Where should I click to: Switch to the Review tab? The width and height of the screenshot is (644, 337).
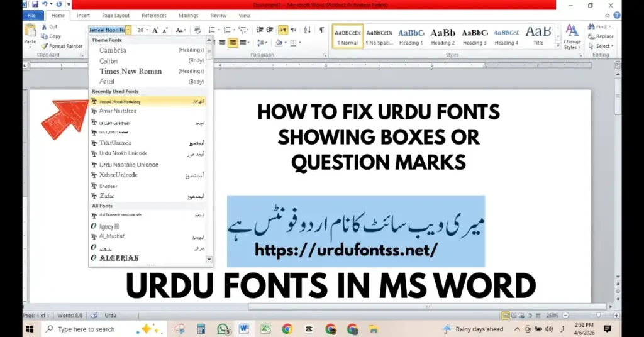pyautogui.click(x=218, y=16)
